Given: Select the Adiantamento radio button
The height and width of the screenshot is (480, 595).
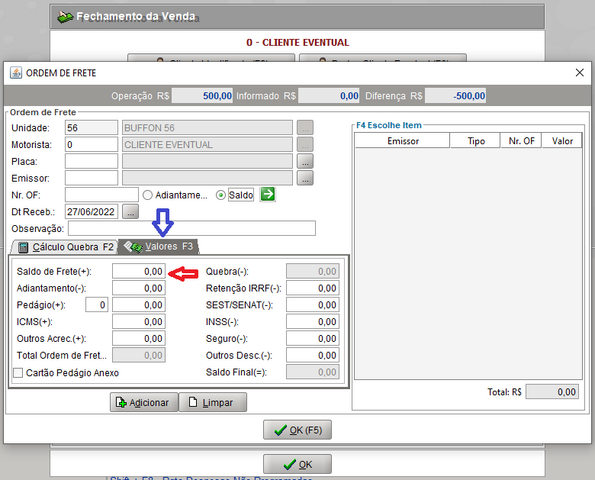Looking at the screenshot, I should [148, 195].
